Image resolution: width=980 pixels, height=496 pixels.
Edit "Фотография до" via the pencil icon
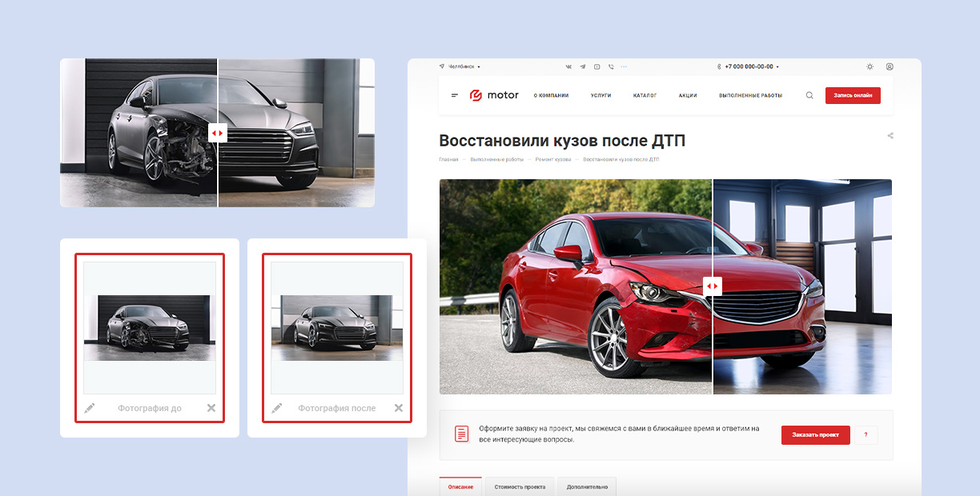point(90,408)
